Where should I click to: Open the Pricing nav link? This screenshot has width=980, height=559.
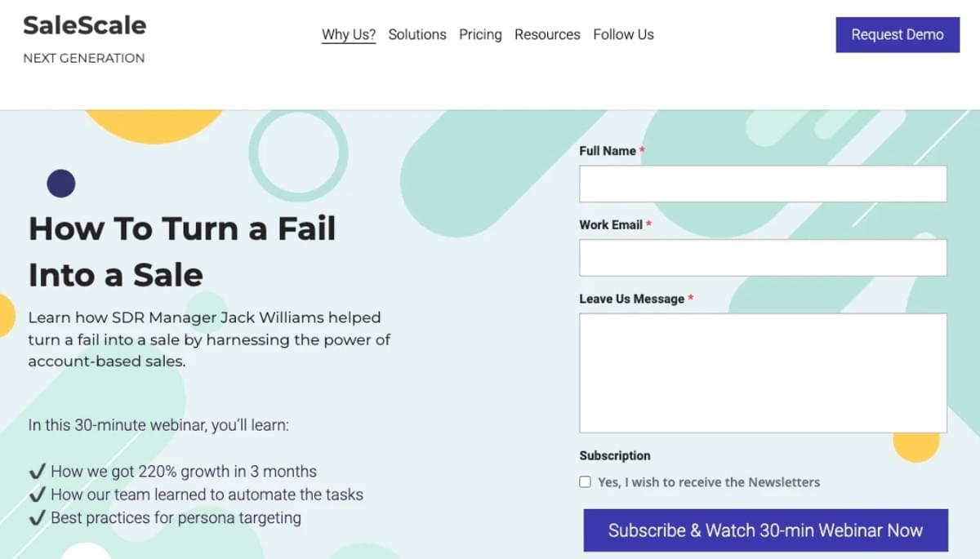pyautogui.click(x=480, y=34)
